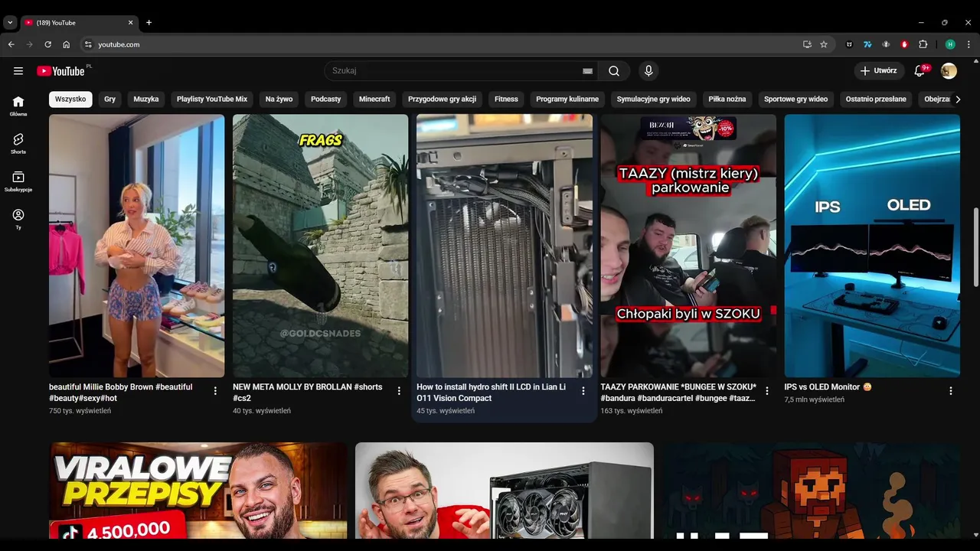The height and width of the screenshot is (551, 980).
Task: Click the Utwórz create button
Action: coord(879,71)
